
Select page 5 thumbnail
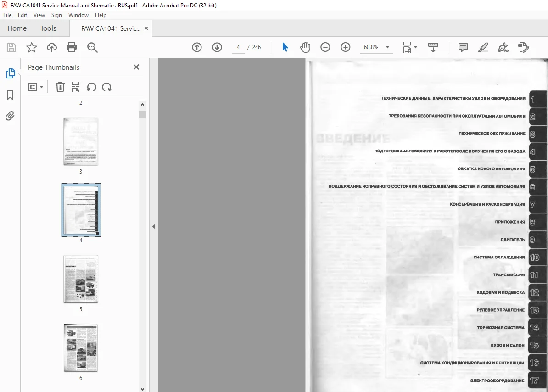point(81,279)
